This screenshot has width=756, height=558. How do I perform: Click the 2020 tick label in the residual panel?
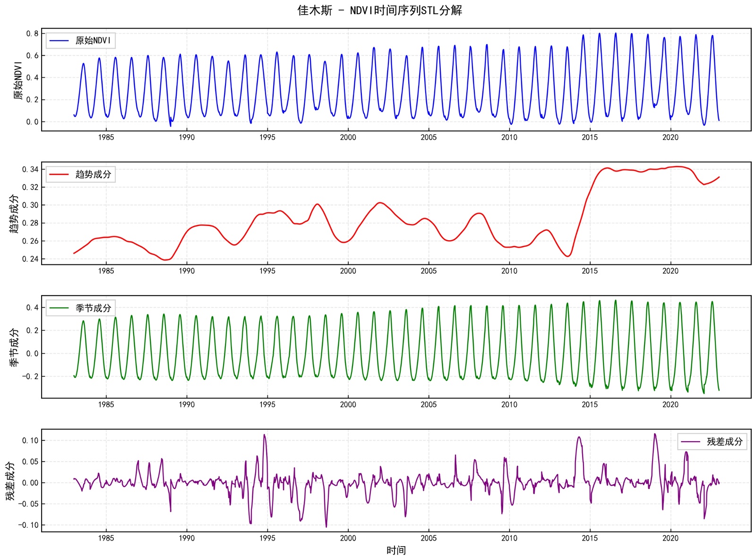click(x=670, y=538)
